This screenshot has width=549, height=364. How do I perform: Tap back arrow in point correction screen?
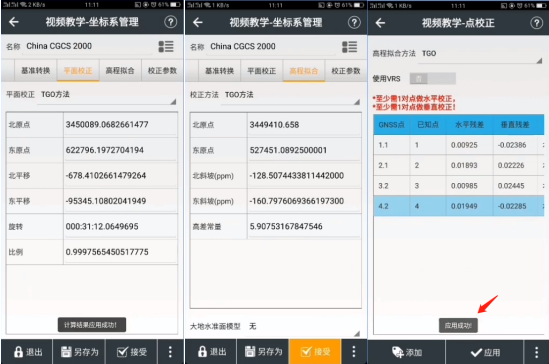380,23
